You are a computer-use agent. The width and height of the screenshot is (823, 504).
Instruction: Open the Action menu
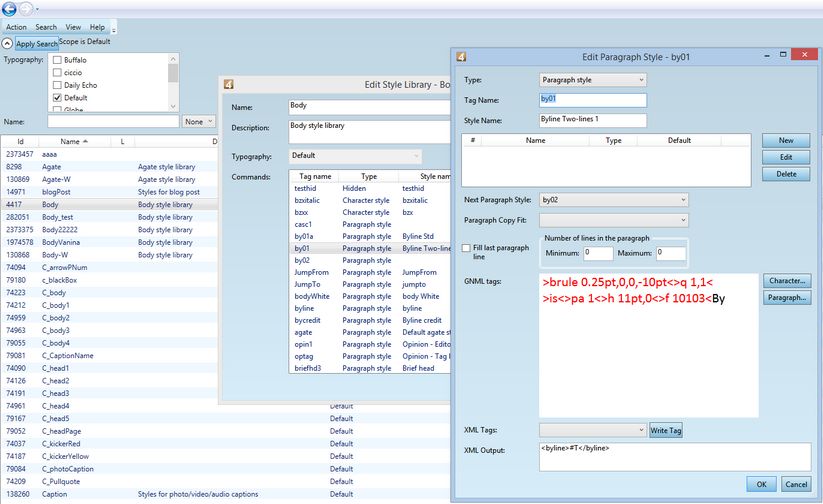[x=16, y=27]
